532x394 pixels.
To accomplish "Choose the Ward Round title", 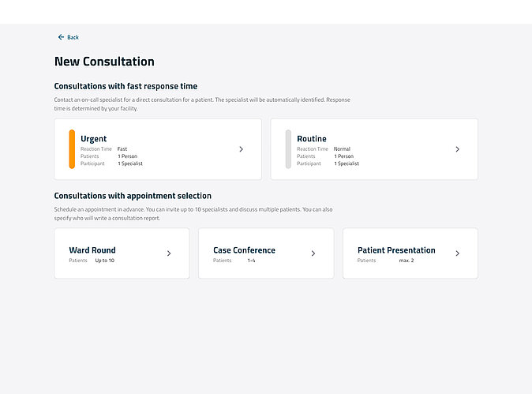I will pyautogui.click(x=92, y=250).
